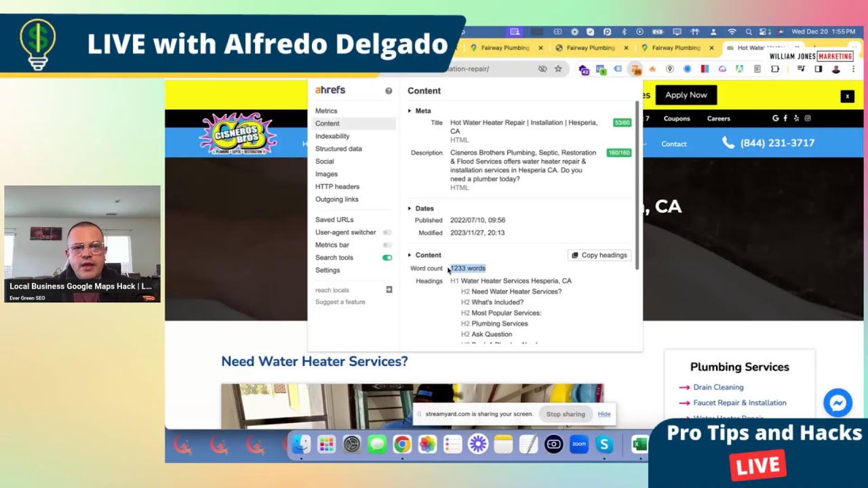Viewport: 868px width, 488px height.
Task: Close the yellow banner with x button
Action: 847,96
